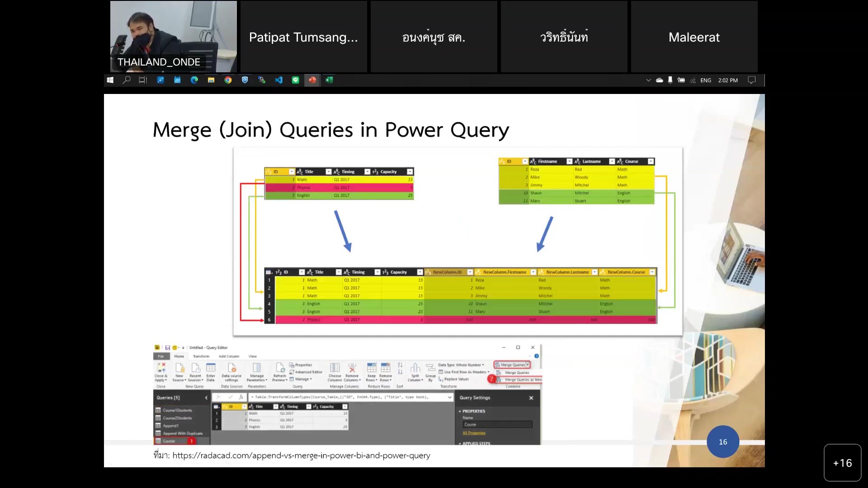Show the additional +16 participants
This screenshot has width=868, height=488.
click(842, 463)
